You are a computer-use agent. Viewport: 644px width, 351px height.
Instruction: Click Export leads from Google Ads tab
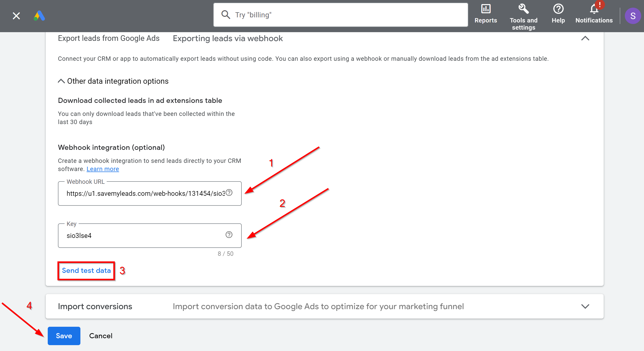pos(109,39)
